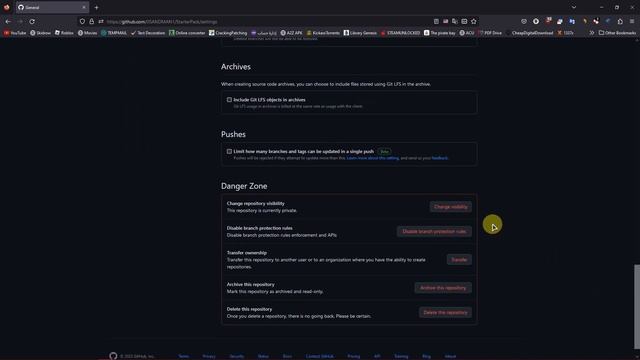Click the Firefox View icon in tab bar
The image size is (640, 360).
[7, 7]
